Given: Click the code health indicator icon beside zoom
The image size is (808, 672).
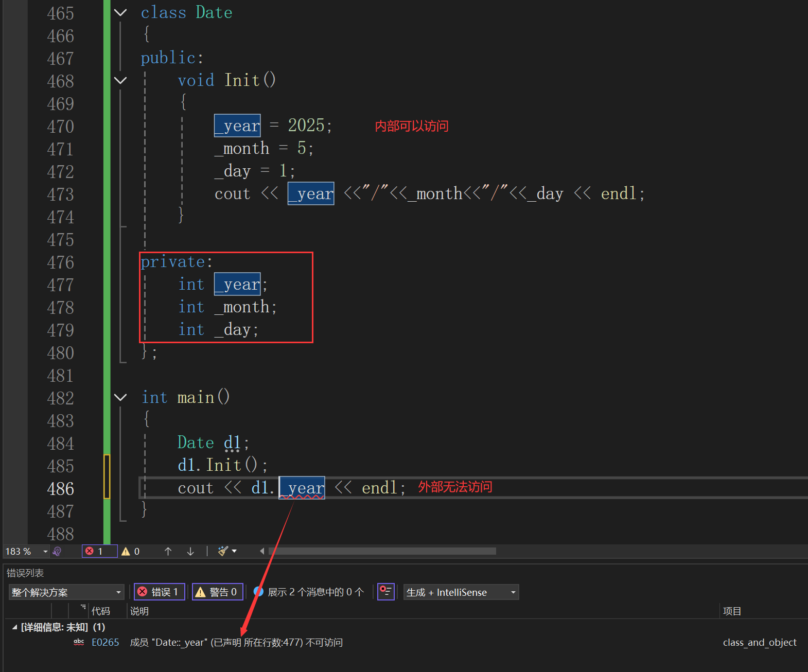Looking at the screenshot, I should [57, 552].
